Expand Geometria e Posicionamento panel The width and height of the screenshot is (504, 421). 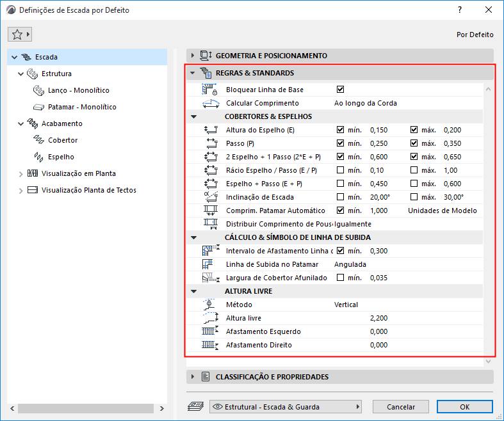coord(193,56)
